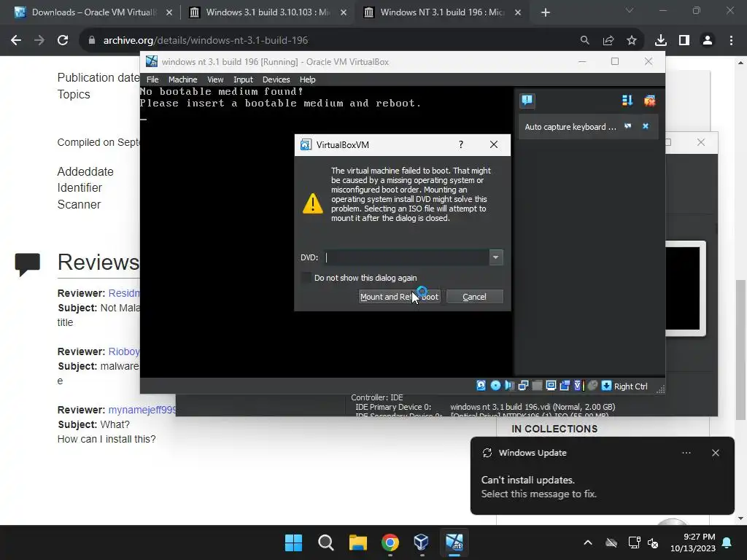The height and width of the screenshot is (560, 747).
Task: Open the Windows Update notification options
Action: pyautogui.click(x=686, y=453)
